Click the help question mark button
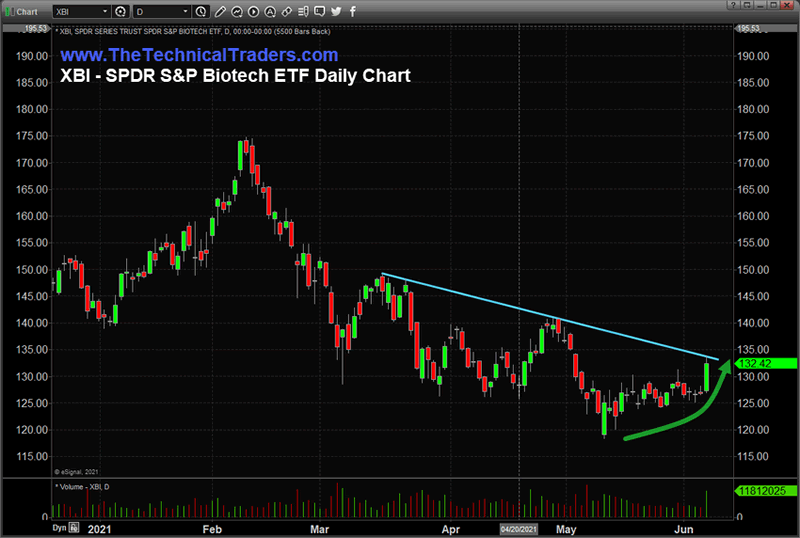The width and height of the screenshot is (800, 538). [x=733, y=5]
